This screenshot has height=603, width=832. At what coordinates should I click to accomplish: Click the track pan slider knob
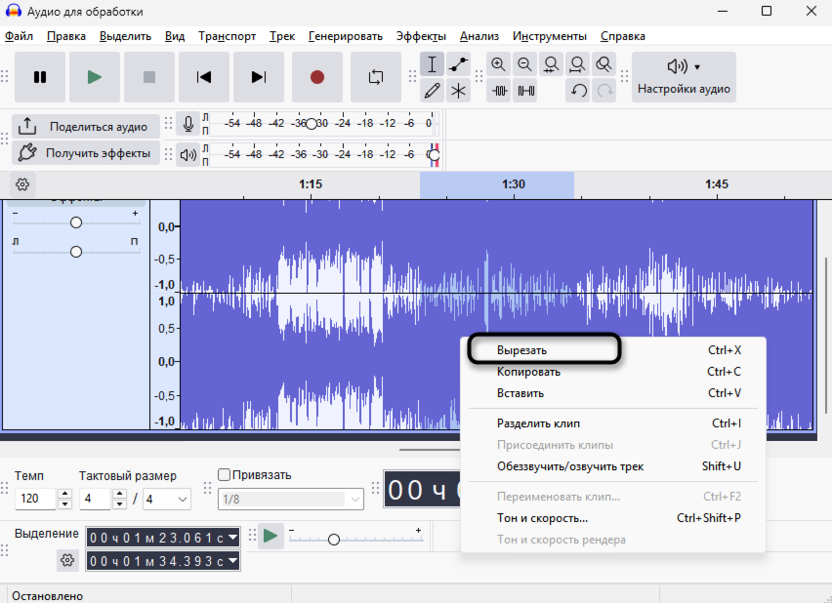click(76, 252)
